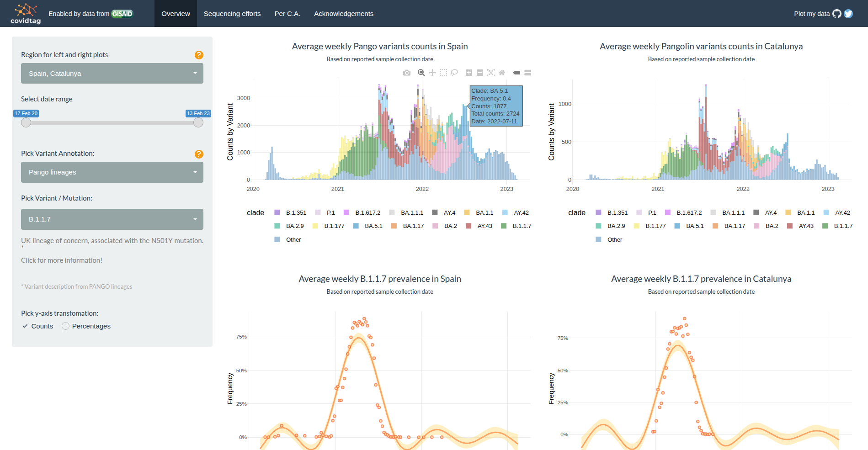
Task: Open the help tooltip next to Region selector
Action: pyautogui.click(x=199, y=55)
